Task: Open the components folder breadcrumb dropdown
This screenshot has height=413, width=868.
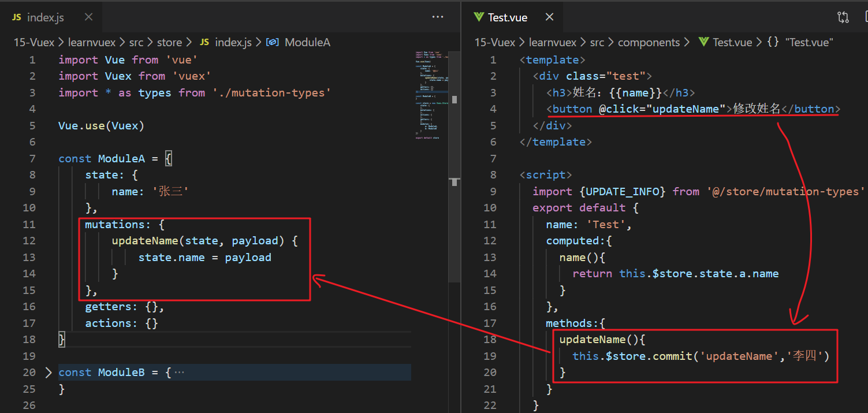Action: (x=649, y=42)
